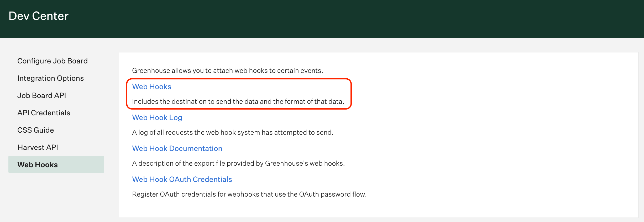Screen dimensions: 644x222
Task: Open Configure Job Board from the sidebar
Action: (x=52, y=61)
